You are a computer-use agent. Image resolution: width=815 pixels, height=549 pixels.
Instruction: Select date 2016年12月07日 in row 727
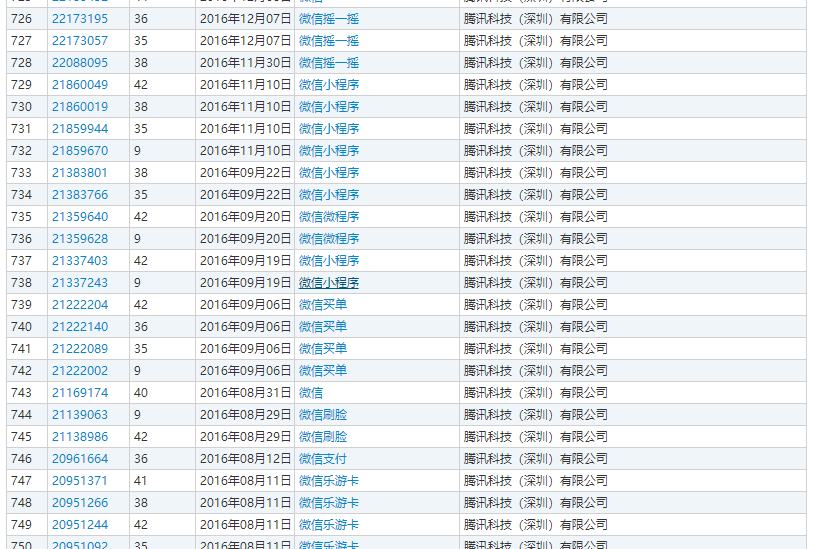245,41
